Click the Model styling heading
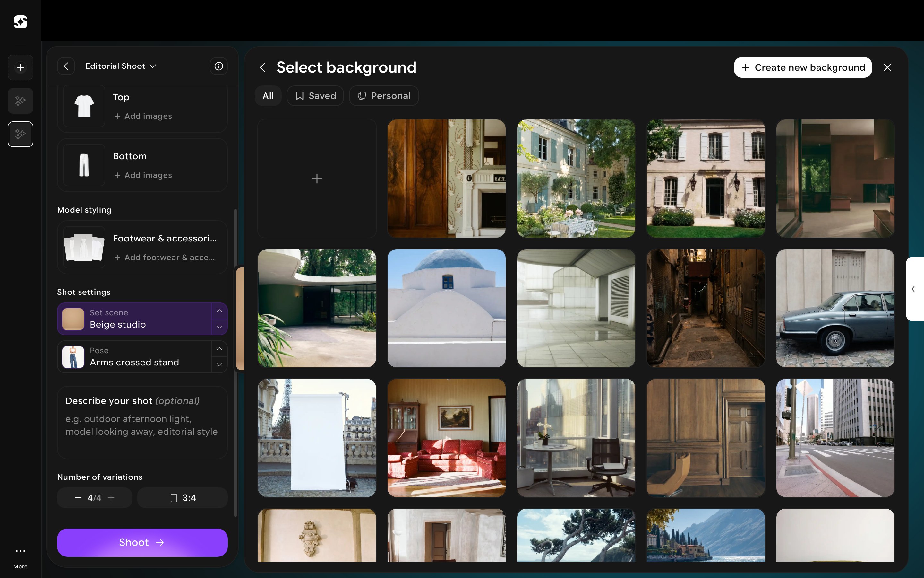 84,210
